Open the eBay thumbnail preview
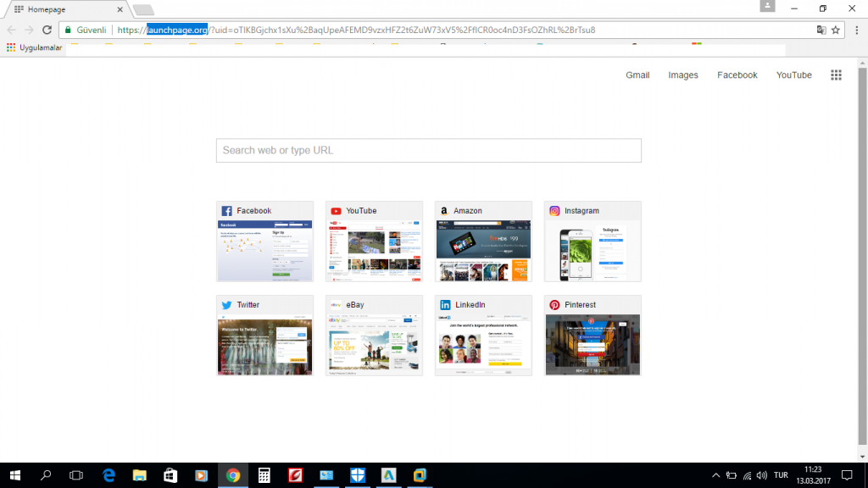Image resolution: width=868 pixels, height=488 pixels. pos(374,345)
